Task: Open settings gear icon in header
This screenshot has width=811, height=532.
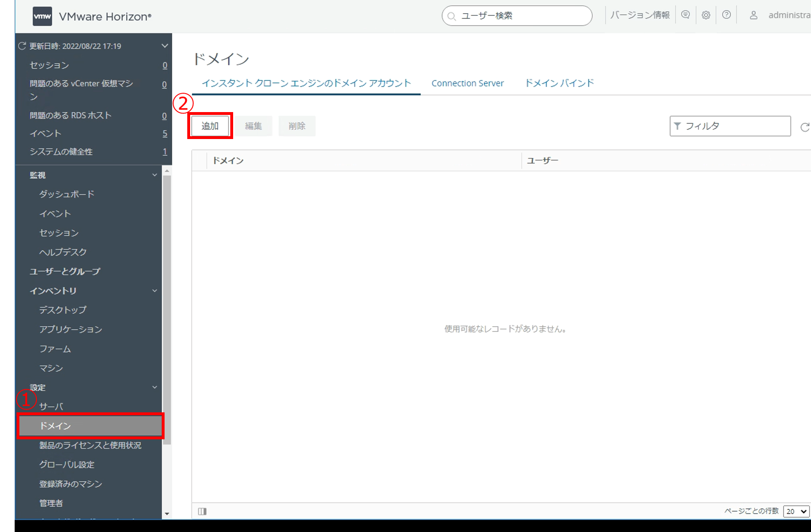Action: coord(706,15)
